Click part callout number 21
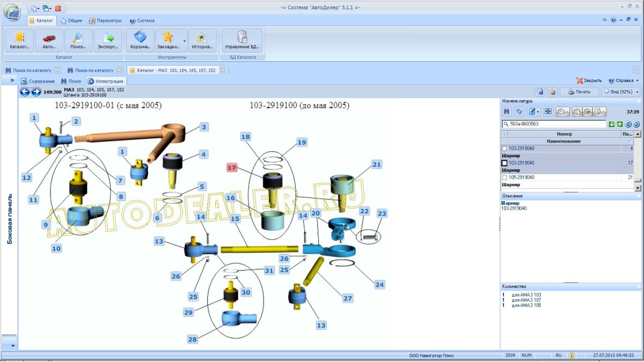 point(376,165)
